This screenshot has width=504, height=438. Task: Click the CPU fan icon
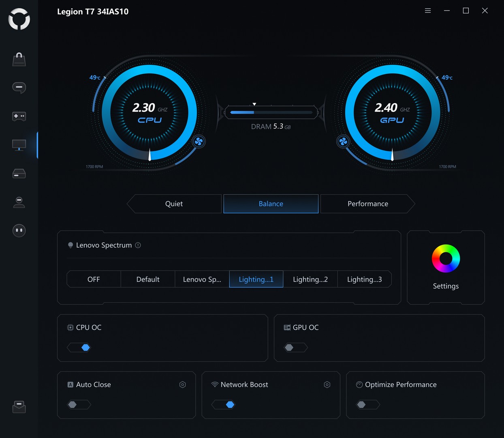click(199, 142)
